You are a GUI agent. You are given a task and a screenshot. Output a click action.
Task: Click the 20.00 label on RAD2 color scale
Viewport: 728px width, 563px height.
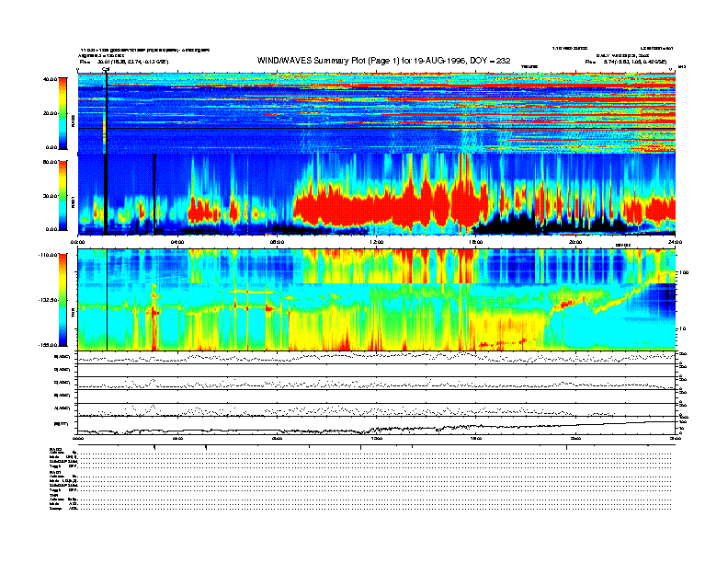coord(50,113)
